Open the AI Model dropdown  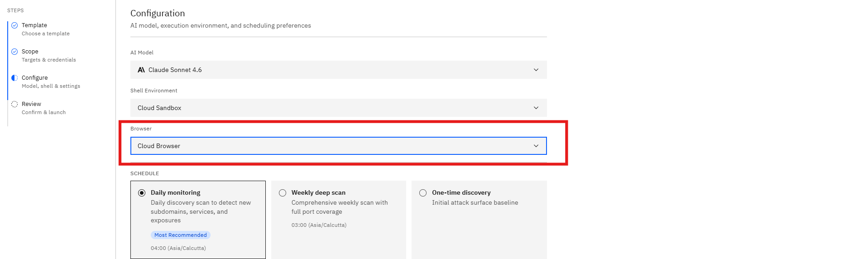[x=338, y=70]
